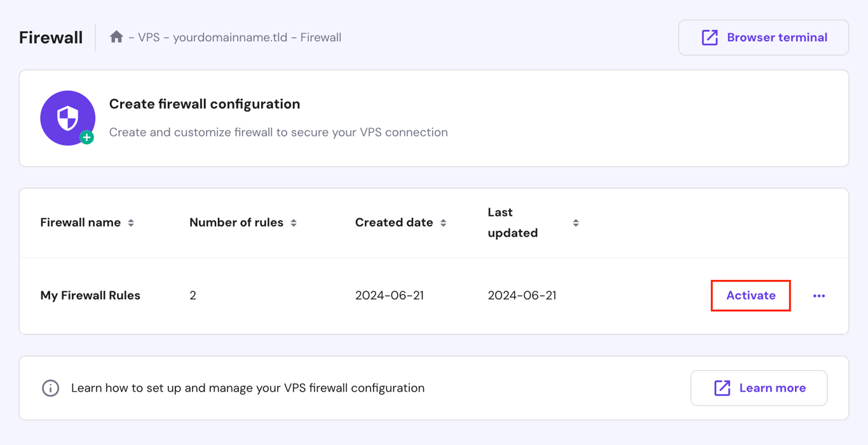This screenshot has height=445, width=868.
Task: Click the Firewall page title
Action: click(x=50, y=37)
